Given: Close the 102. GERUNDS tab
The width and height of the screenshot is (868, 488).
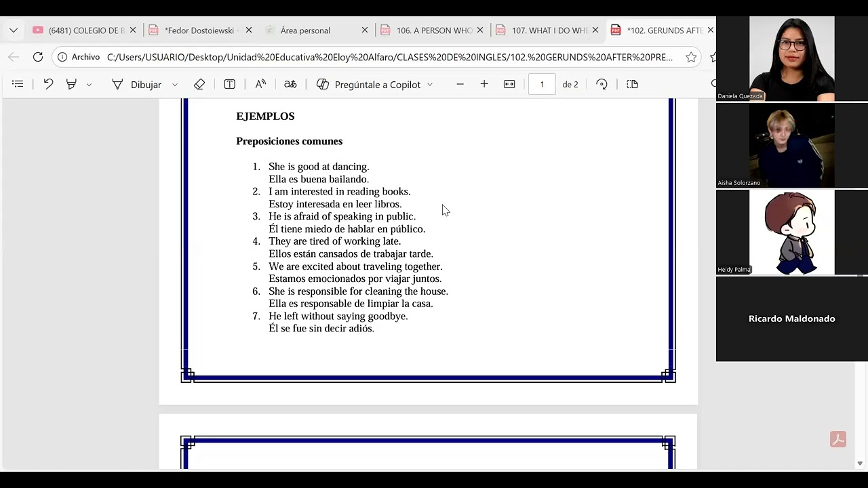Looking at the screenshot, I should (x=710, y=30).
